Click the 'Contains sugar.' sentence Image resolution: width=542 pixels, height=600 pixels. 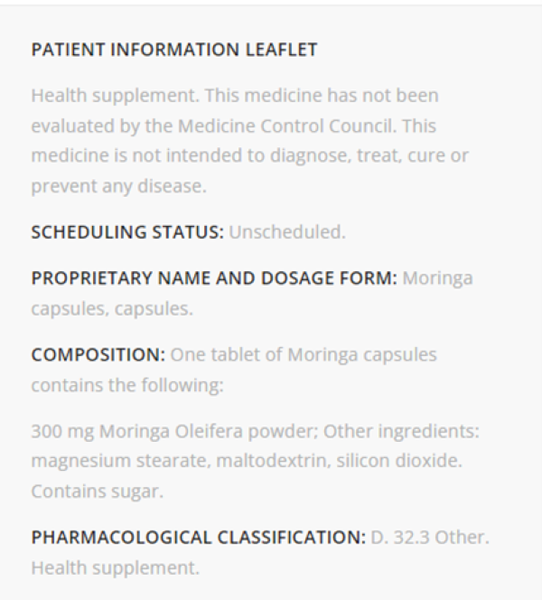coord(97,492)
